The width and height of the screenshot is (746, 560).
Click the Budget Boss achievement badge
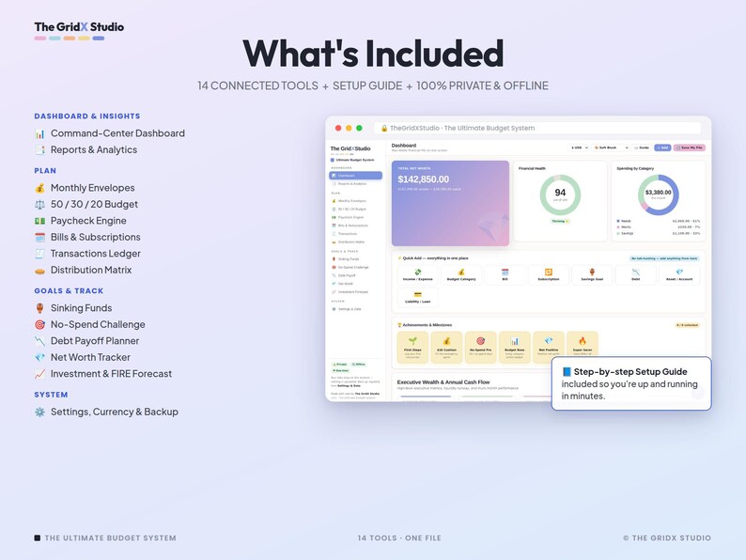514,347
